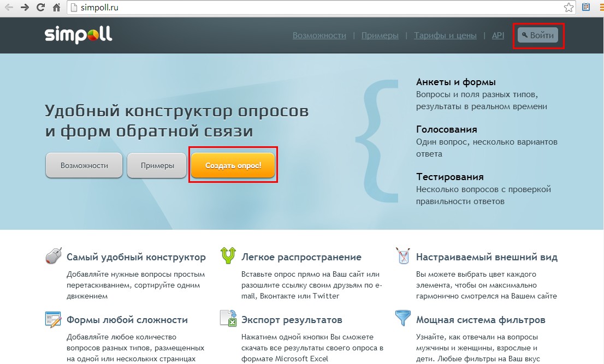Click the simpoll logo
The image size is (604, 364).
[x=78, y=35]
